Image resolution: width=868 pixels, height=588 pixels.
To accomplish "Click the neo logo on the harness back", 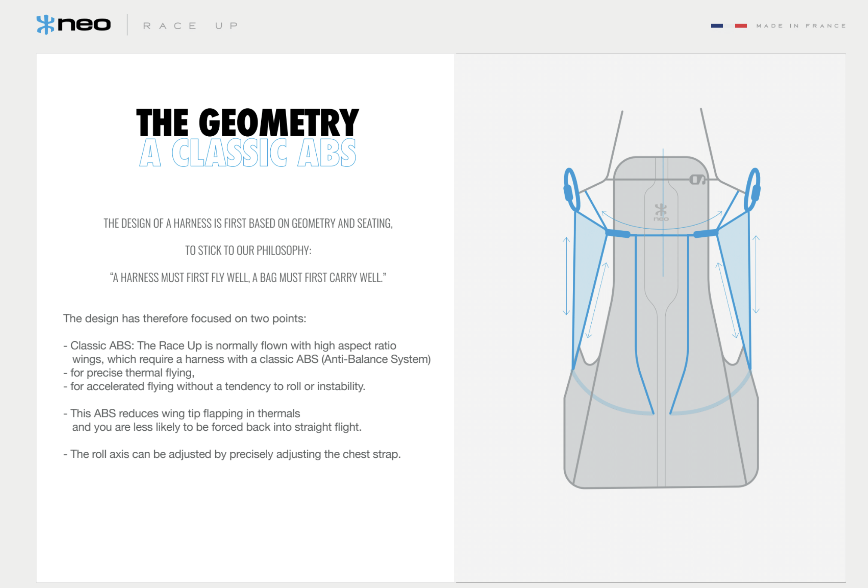I will click(x=661, y=212).
